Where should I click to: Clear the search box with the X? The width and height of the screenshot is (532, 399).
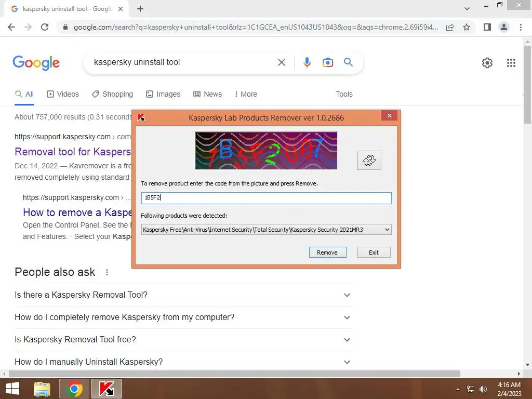click(x=281, y=62)
